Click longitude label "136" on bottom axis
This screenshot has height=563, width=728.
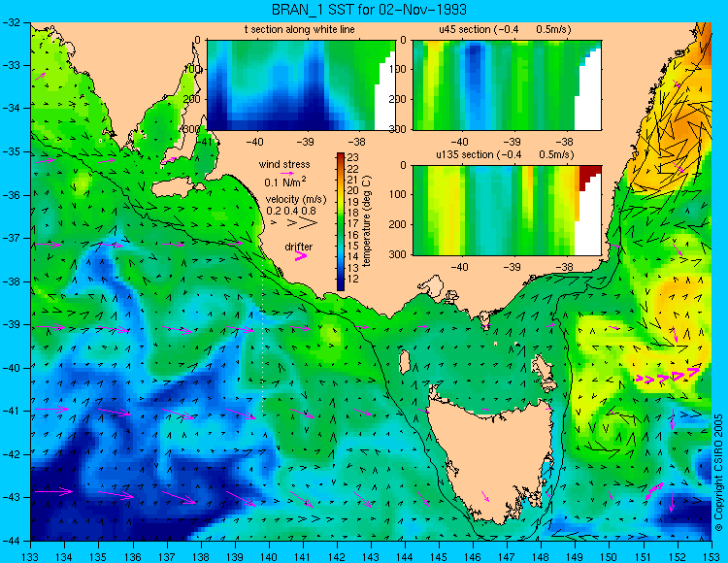(x=133, y=556)
